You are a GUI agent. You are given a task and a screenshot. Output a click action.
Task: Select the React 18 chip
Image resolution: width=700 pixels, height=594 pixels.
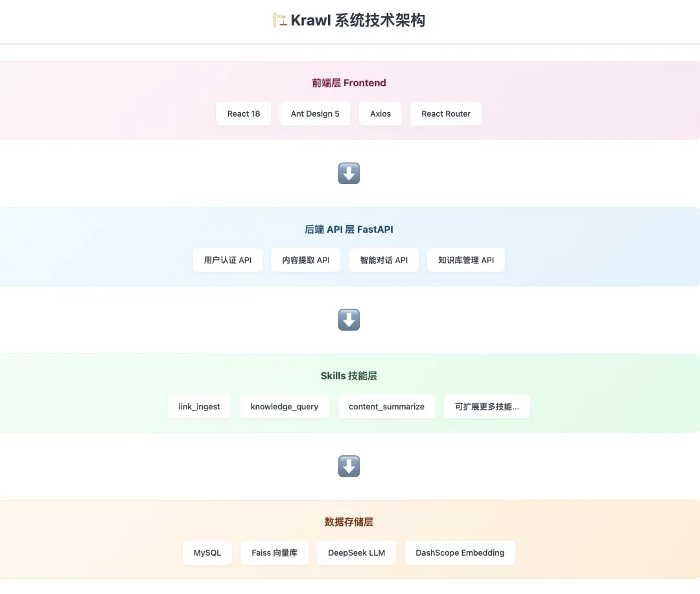pyautogui.click(x=243, y=114)
